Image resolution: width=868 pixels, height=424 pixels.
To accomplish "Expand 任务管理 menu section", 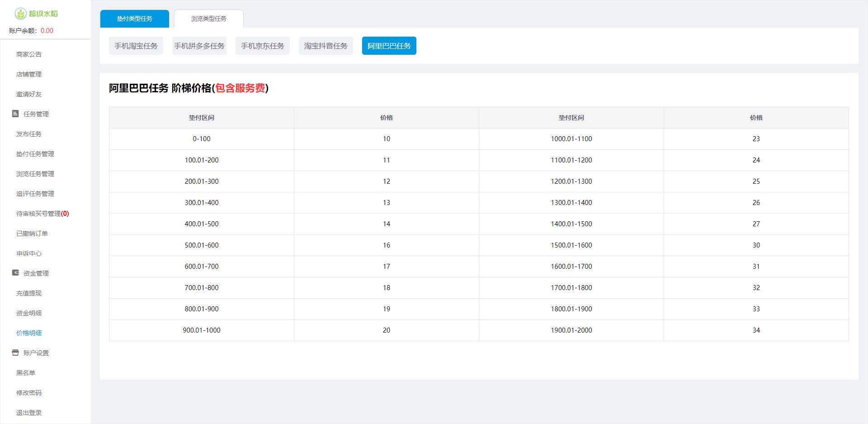I will (x=36, y=114).
